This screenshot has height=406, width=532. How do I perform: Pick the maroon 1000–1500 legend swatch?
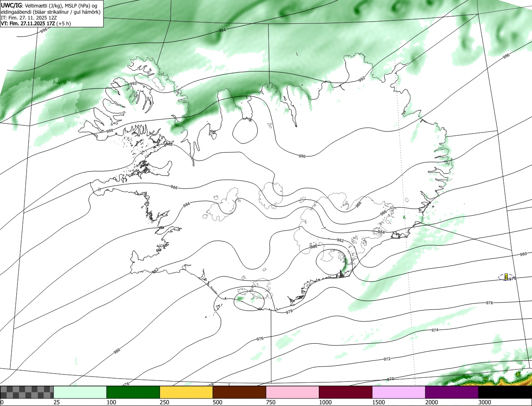point(346,392)
